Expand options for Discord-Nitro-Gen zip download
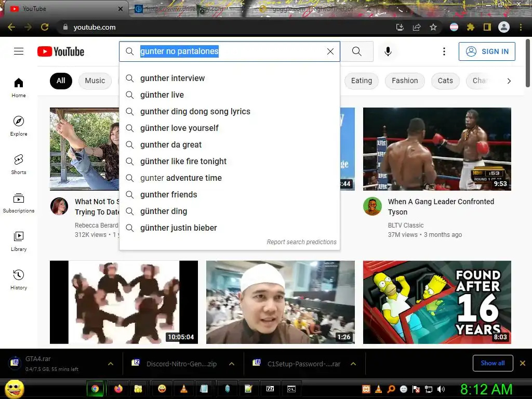Image resolution: width=532 pixels, height=399 pixels. click(232, 364)
